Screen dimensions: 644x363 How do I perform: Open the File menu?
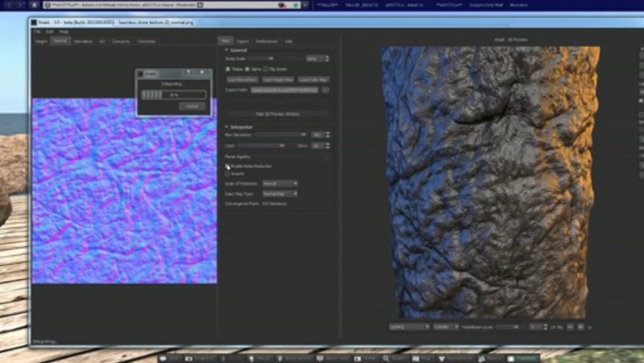pyautogui.click(x=37, y=32)
